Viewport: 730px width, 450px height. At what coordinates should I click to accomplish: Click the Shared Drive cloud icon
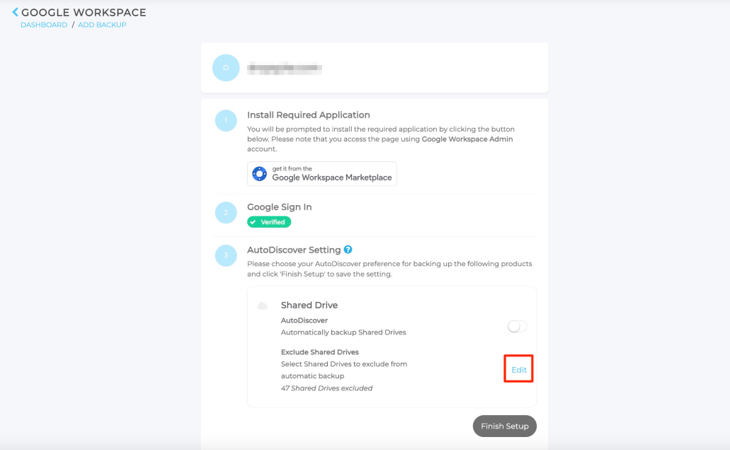263,306
